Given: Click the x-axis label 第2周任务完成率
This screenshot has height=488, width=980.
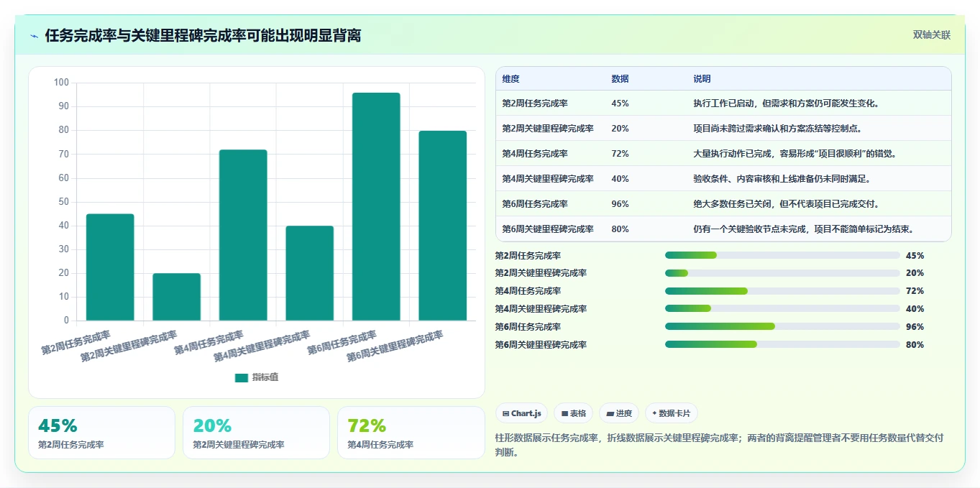Looking at the screenshot, I should (x=75, y=343).
